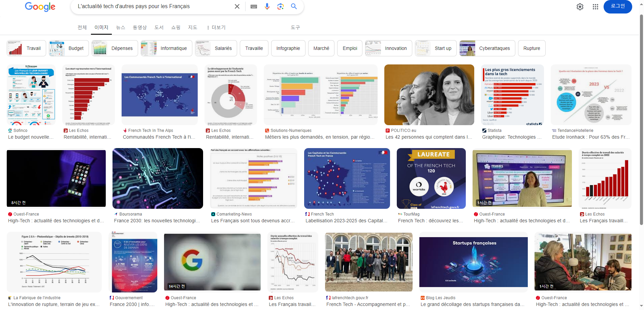Screen dimensions: 644x310
Task: Open the Startups françaises thumbnail
Action: click(474, 262)
